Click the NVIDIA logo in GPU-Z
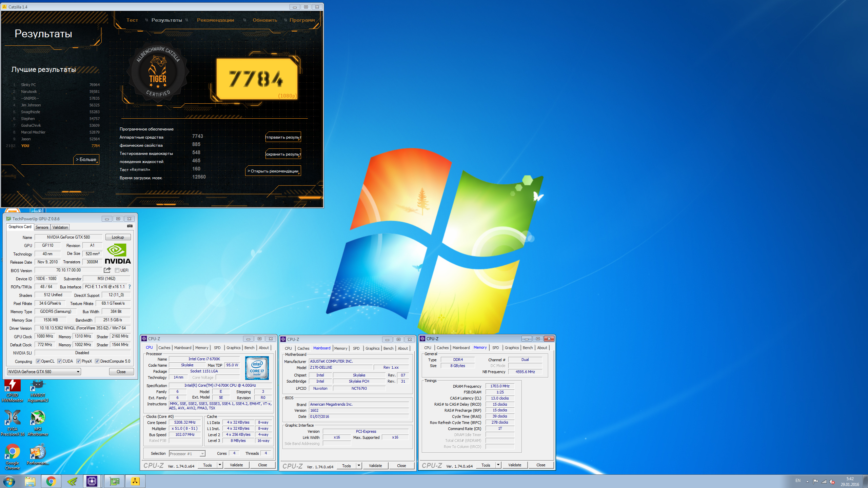The image size is (868, 488). click(118, 254)
